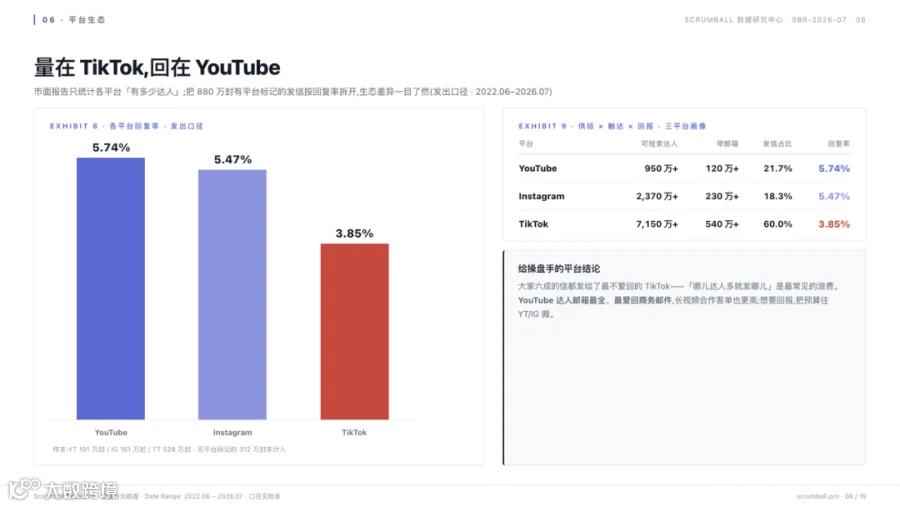Click the sample size footnote under the chart
The width and height of the screenshot is (900, 507).
169,450
